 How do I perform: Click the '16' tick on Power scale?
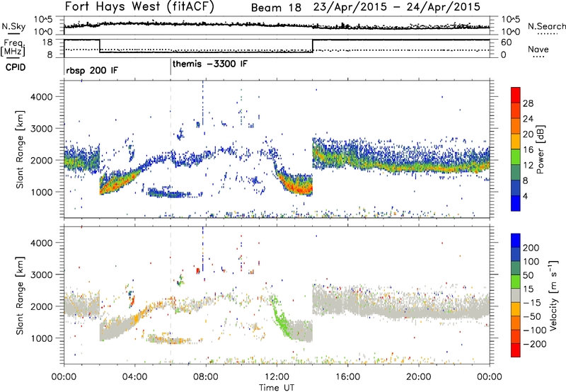528,150
